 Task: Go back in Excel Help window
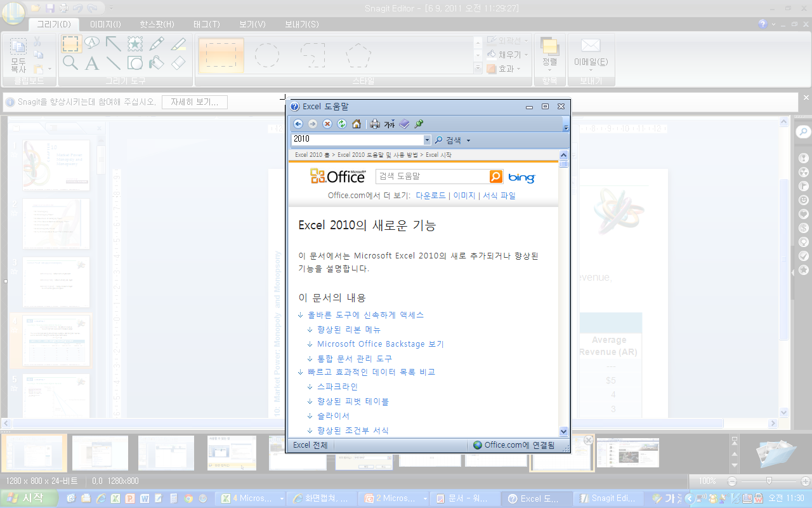click(x=298, y=124)
